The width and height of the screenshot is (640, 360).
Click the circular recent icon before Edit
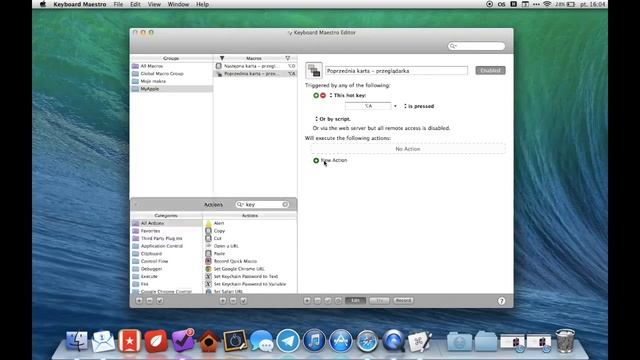point(338,300)
